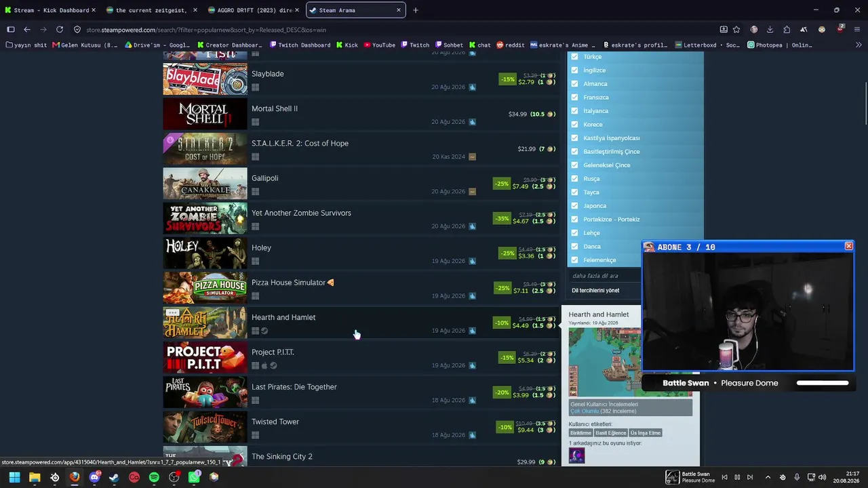Expand hidden system tray icons
Image resolution: width=868 pixels, height=488 pixels.
point(768,477)
